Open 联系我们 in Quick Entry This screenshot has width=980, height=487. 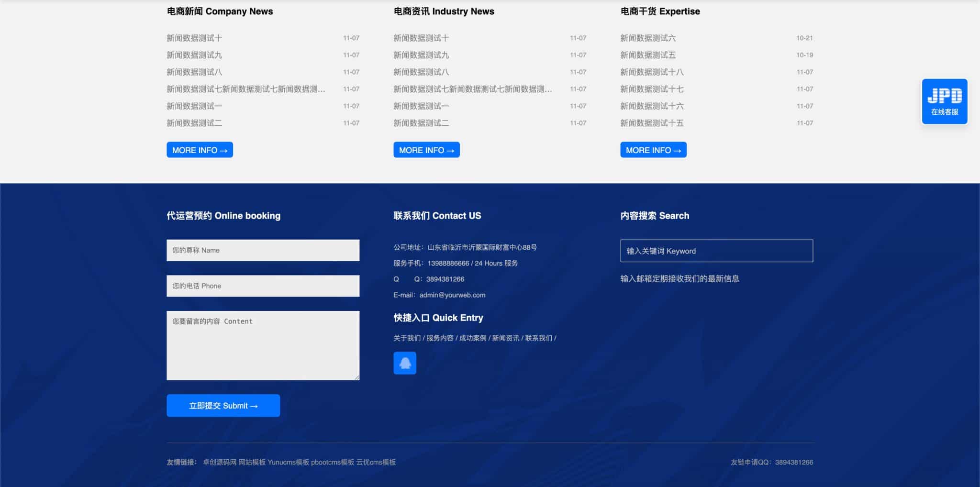(x=539, y=338)
